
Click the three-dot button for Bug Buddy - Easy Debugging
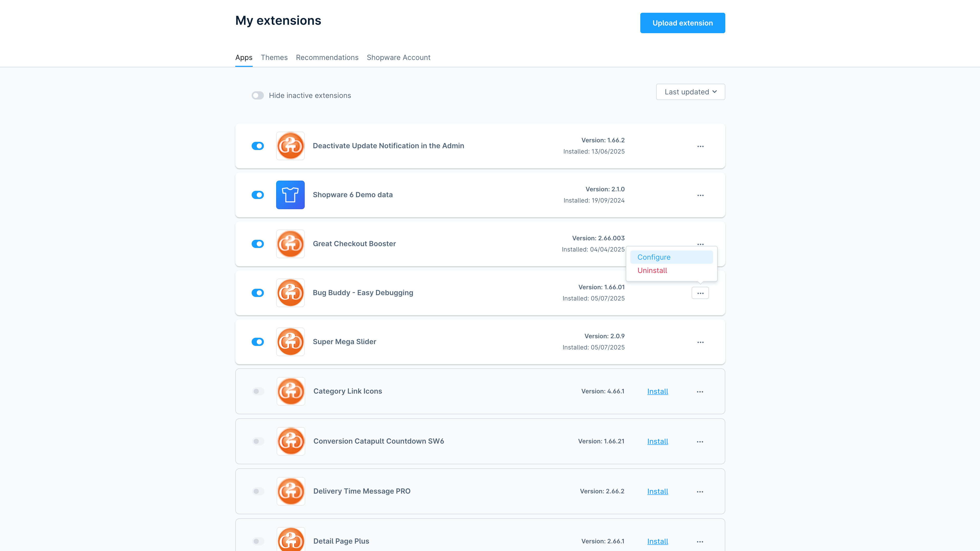click(x=700, y=293)
